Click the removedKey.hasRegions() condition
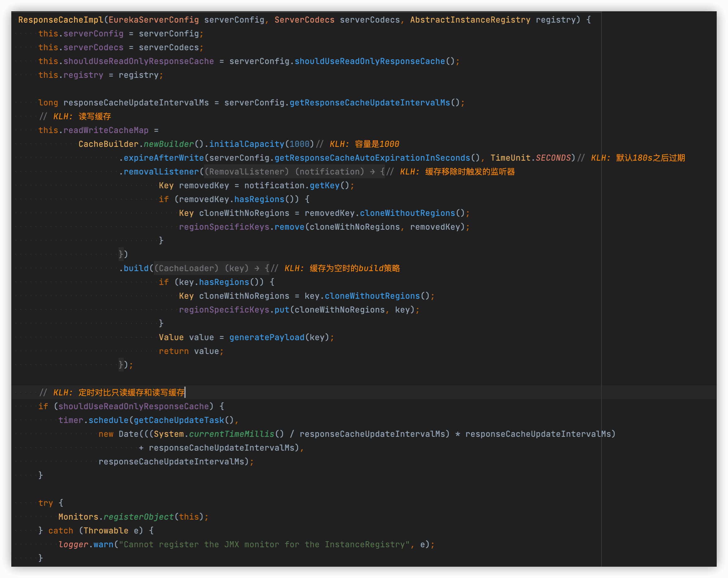The height and width of the screenshot is (578, 728). [x=239, y=200]
